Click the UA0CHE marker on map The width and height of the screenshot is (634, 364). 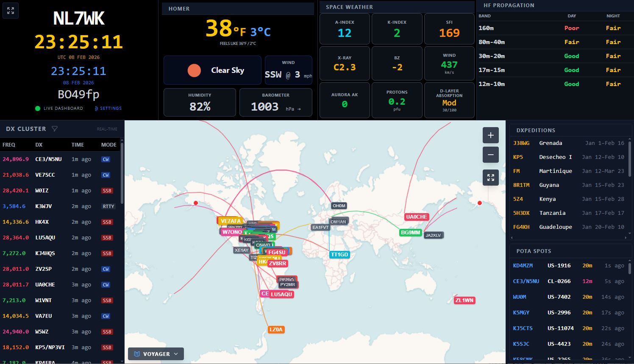point(417,217)
